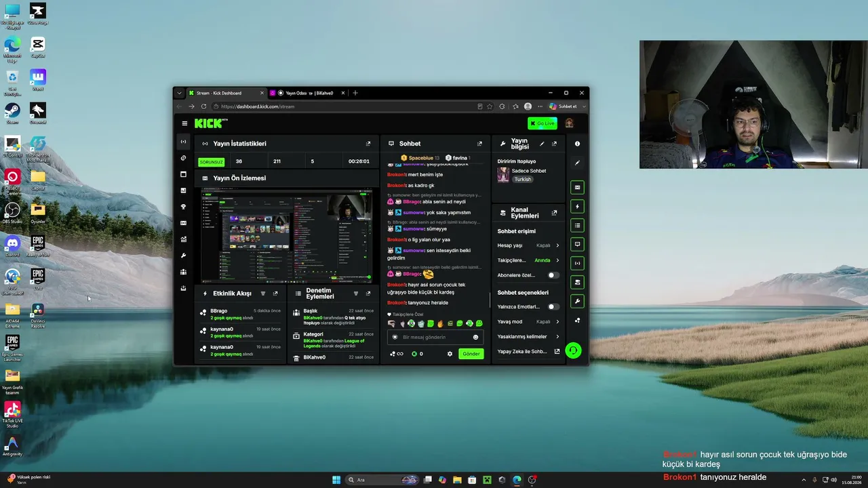Launch TikTok LIVE Studio from desktop

point(12,415)
